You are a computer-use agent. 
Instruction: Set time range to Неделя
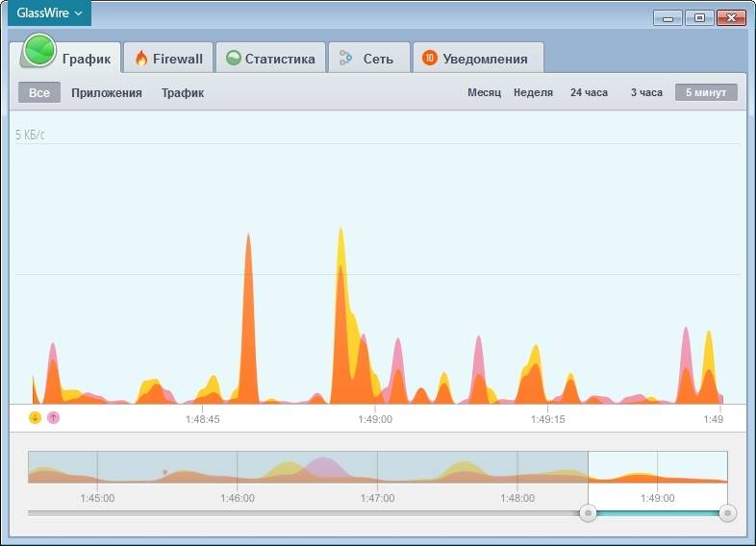click(533, 92)
